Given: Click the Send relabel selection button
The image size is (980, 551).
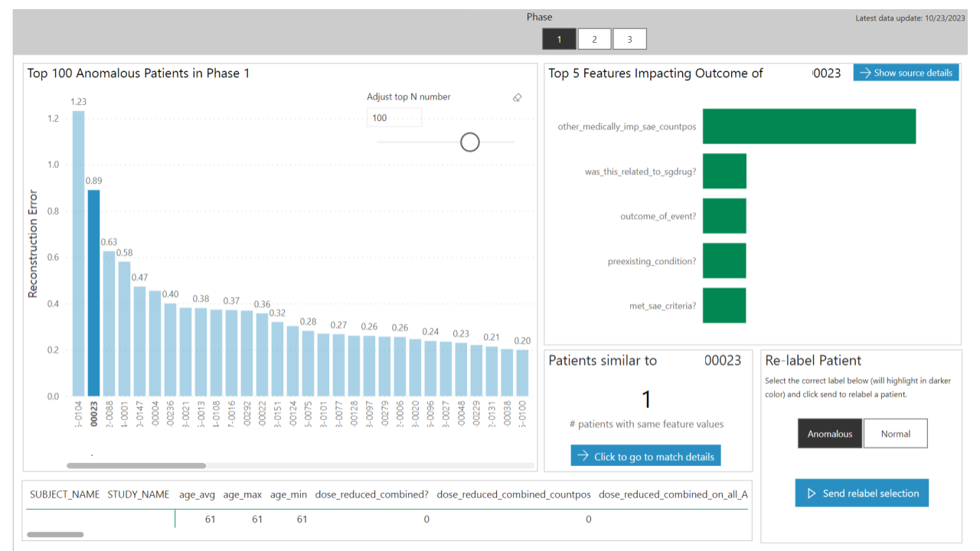Looking at the screenshot, I should (x=861, y=493).
